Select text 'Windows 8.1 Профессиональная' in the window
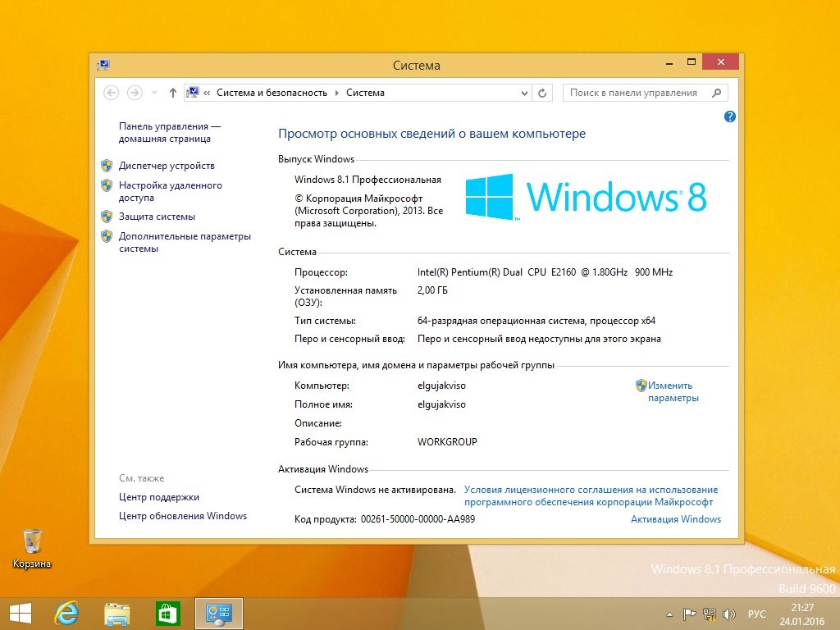 coord(367,180)
